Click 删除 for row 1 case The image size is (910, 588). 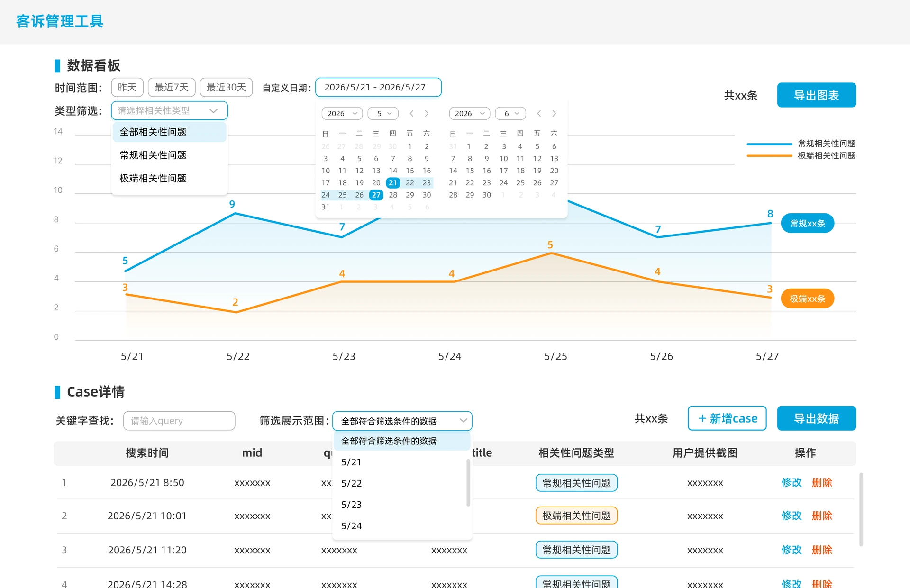point(822,483)
